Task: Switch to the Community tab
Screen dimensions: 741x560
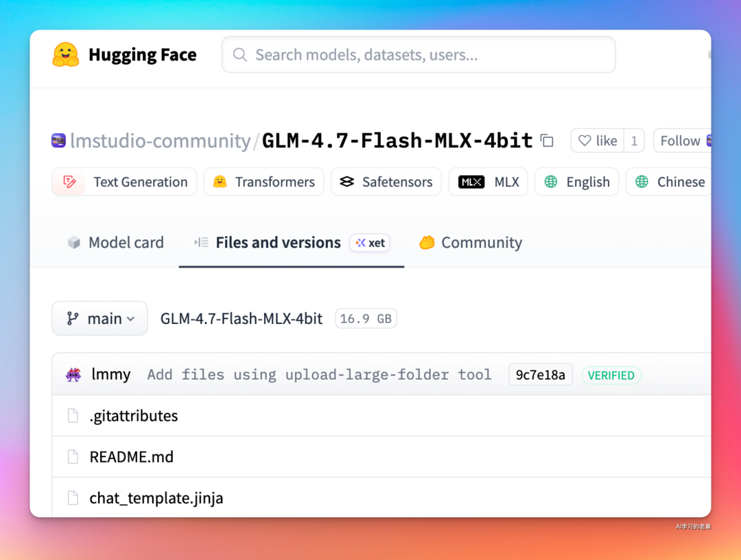Action: (x=471, y=243)
